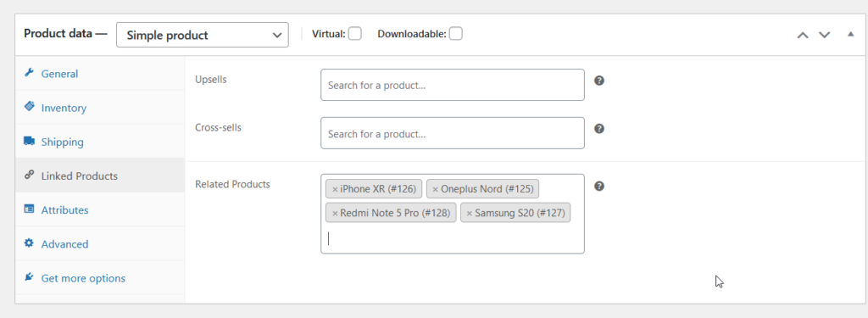
Task: Click the Inventory tag icon
Action: pos(30,106)
